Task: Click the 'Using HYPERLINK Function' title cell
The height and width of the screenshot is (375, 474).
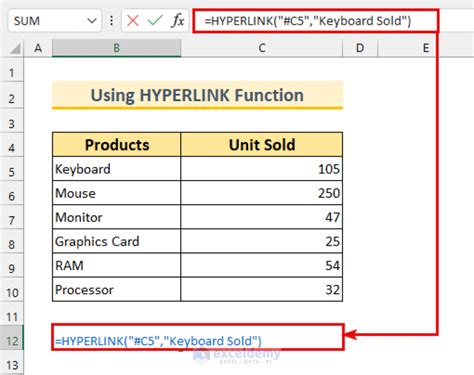Action: (x=197, y=95)
